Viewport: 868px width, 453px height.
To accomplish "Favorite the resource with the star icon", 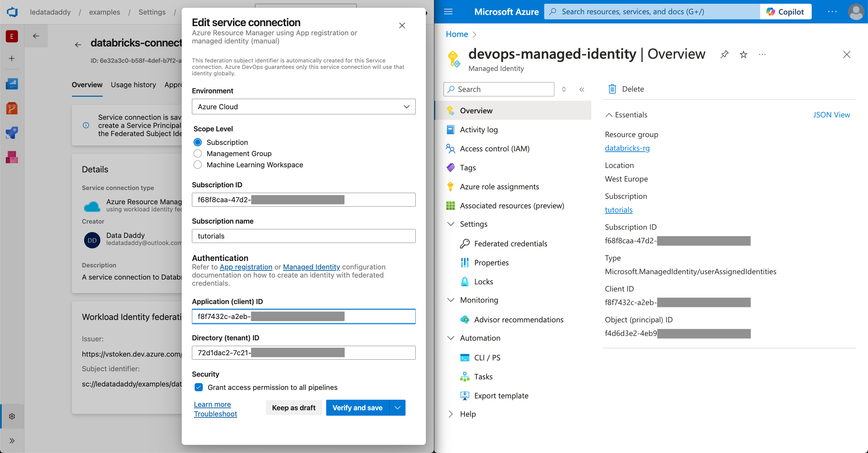I will tap(743, 54).
